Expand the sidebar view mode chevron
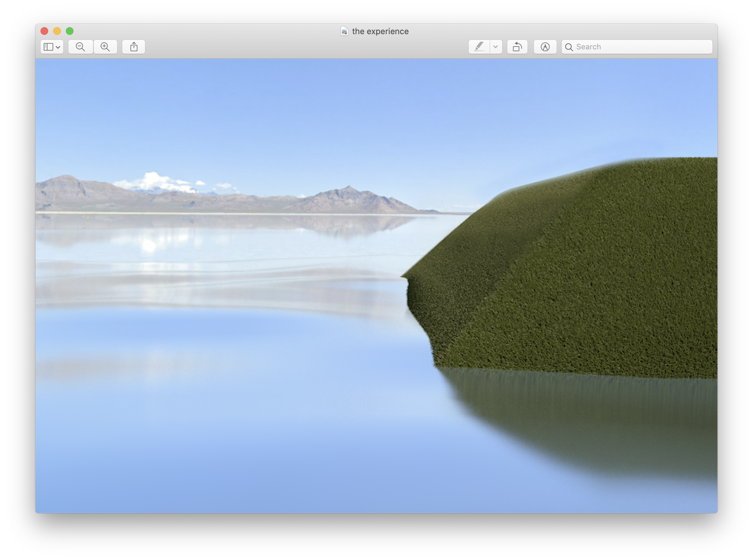 click(x=58, y=47)
